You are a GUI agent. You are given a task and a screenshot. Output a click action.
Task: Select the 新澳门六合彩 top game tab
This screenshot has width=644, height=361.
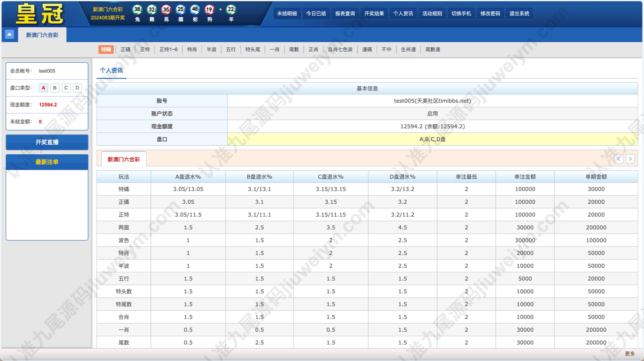point(42,35)
